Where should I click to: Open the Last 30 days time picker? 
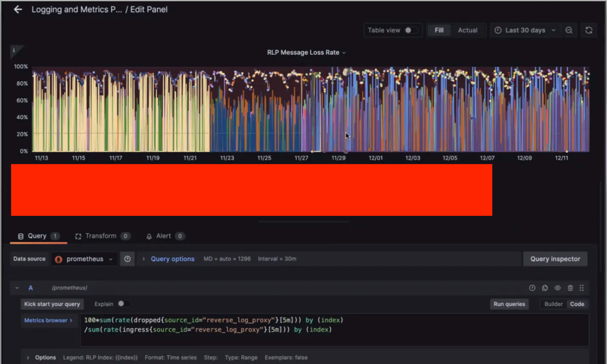[525, 30]
